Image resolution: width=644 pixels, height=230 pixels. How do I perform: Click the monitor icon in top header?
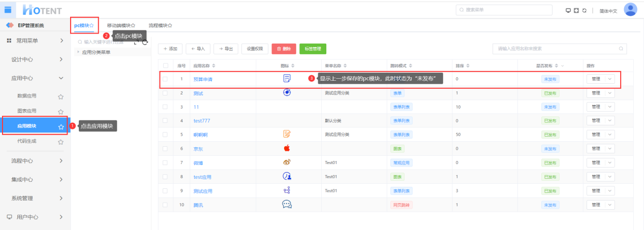point(568,10)
